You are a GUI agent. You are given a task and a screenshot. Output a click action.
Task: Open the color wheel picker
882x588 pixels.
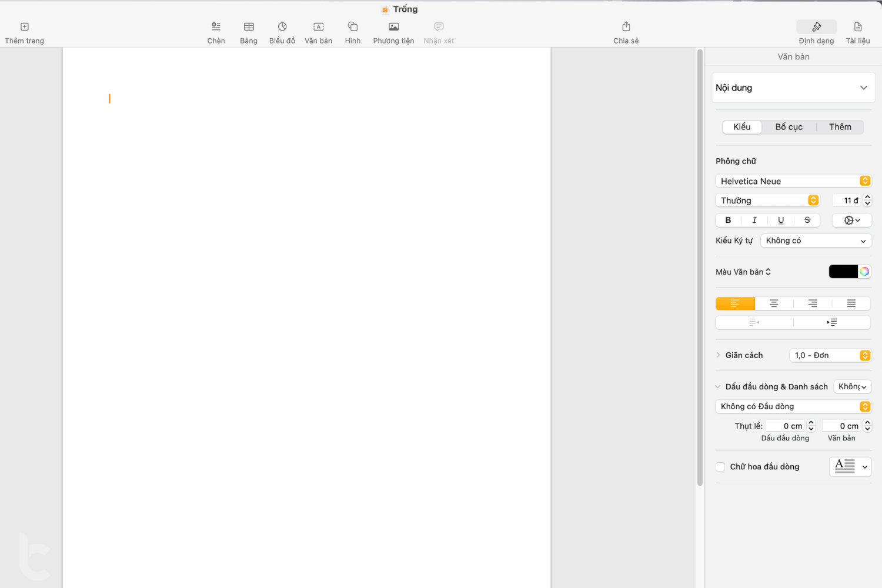pyautogui.click(x=864, y=272)
